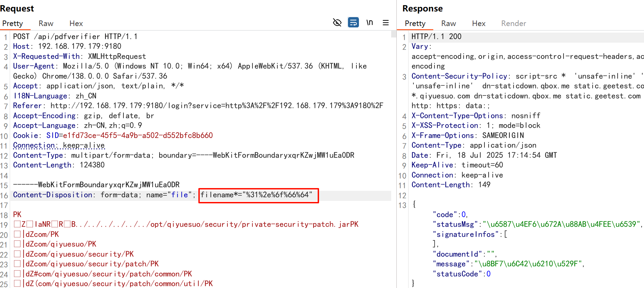The image size is (644, 288).
Task: Toggle the \n non-printable characters button
Action: pyautogui.click(x=370, y=23)
